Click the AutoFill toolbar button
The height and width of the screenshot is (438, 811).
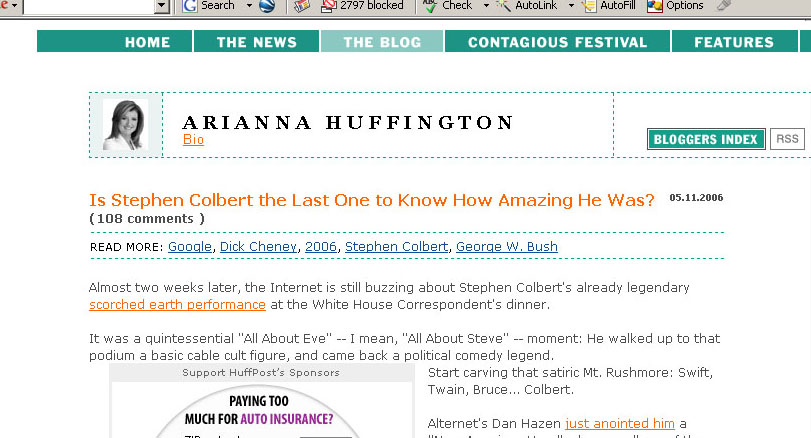pyautogui.click(x=608, y=6)
